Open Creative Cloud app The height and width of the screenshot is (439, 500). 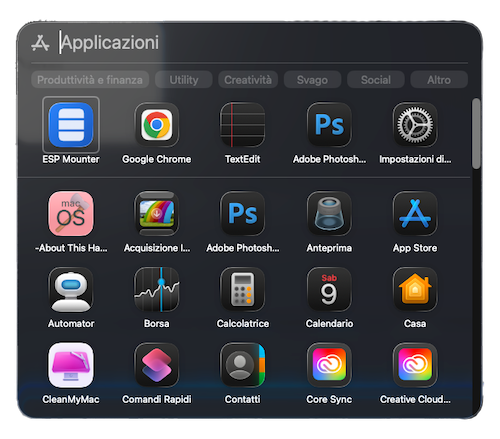coord(415,365)
